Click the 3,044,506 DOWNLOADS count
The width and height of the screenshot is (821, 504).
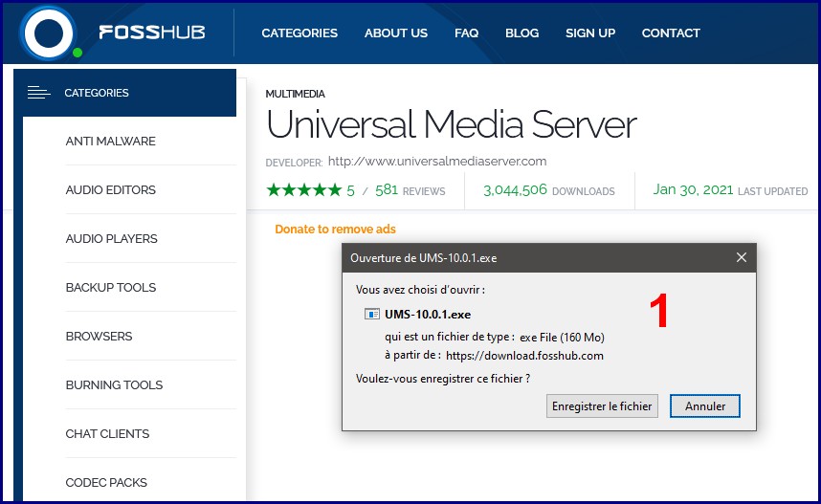point(549,190)
